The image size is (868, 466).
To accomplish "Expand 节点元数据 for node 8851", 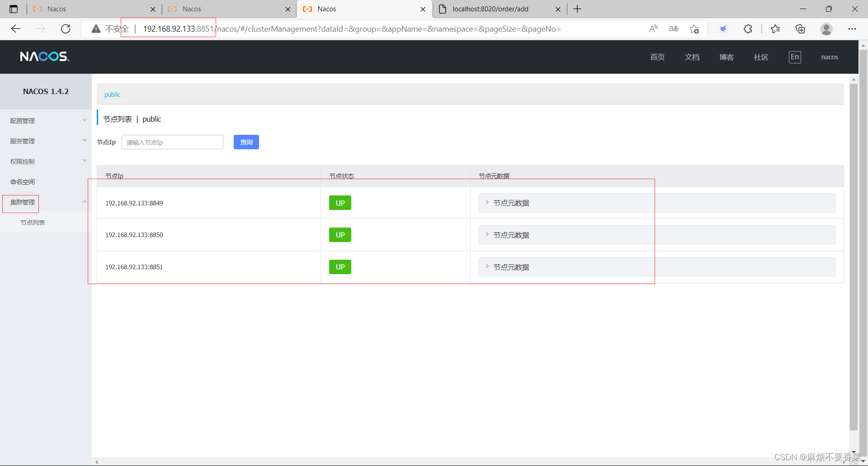I will (x=656, y=267).
